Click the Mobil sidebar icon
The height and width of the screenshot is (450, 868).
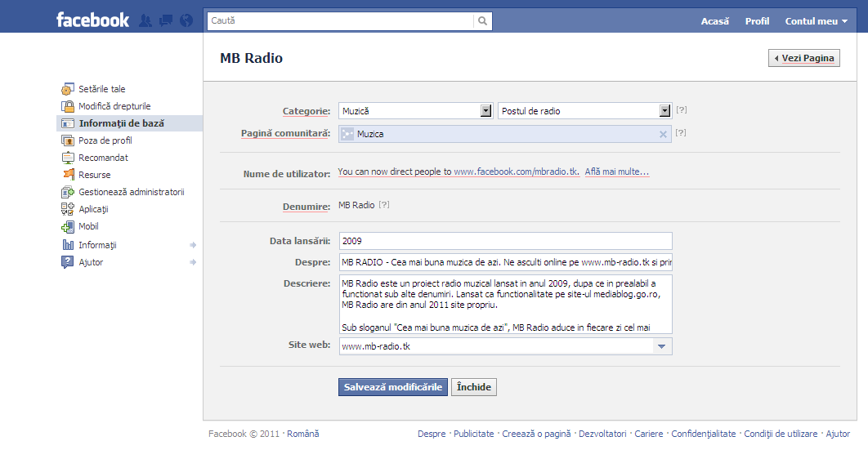tap(68, 227)
